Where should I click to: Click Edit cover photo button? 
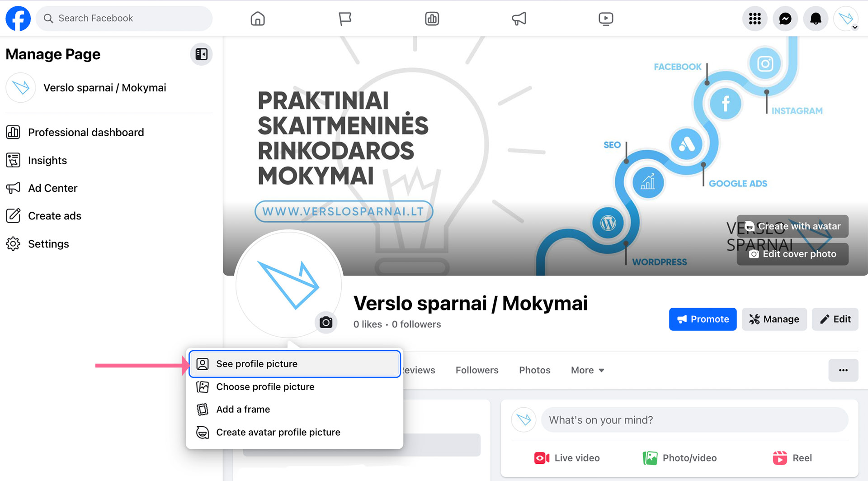point(793,254)
